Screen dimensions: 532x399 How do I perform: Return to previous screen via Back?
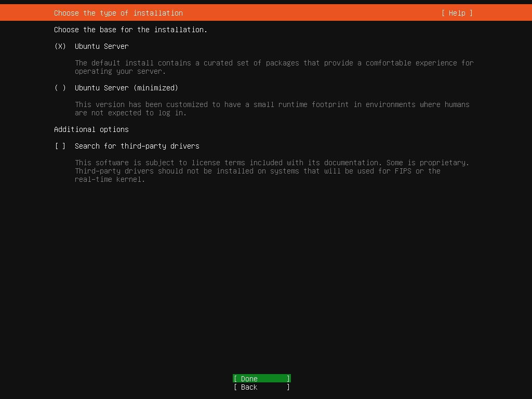[261, 387]
